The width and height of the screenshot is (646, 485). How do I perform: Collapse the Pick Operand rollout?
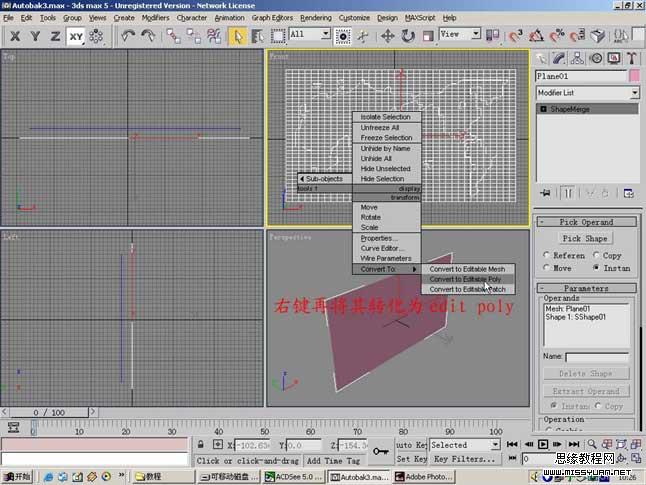pyautogui.click(x=585, y=222)
